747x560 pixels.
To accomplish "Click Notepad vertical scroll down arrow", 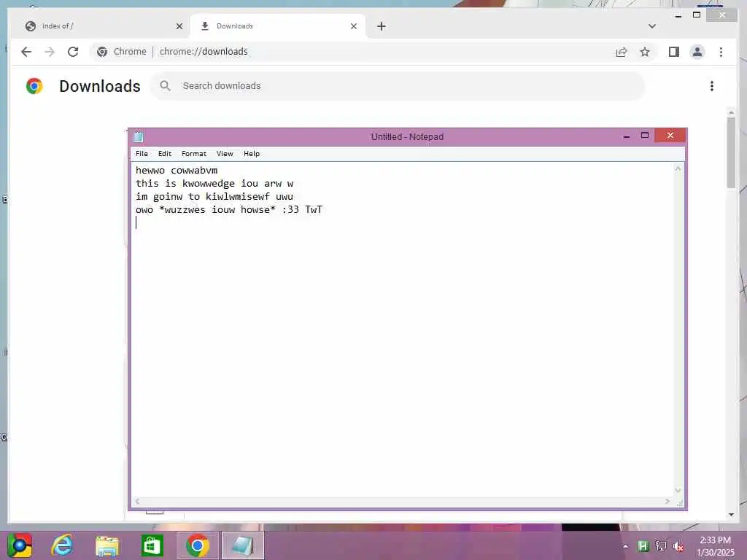I will click(x=678, y=491).
